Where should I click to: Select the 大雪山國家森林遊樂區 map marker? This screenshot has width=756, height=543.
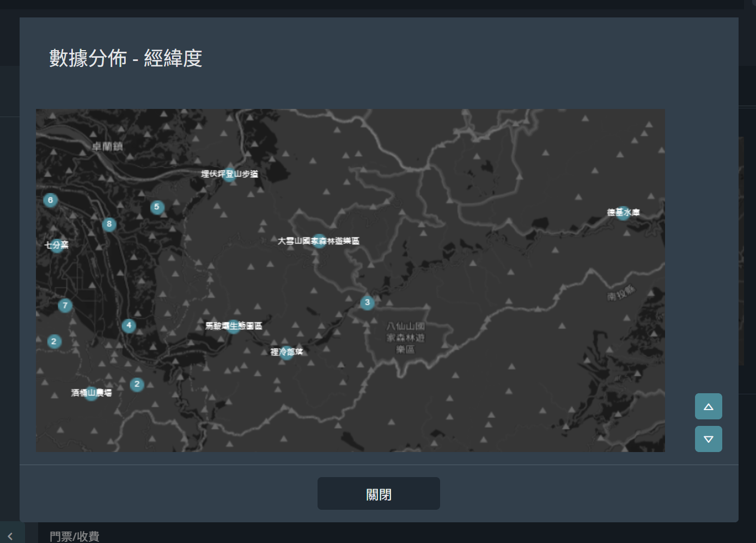[x=319, y=241]
